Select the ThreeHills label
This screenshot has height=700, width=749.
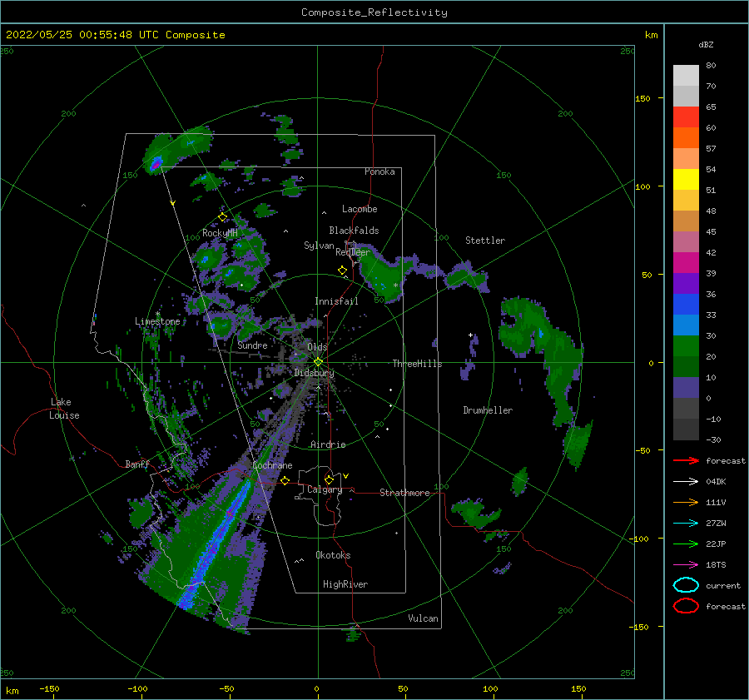(x=417, y=364)
